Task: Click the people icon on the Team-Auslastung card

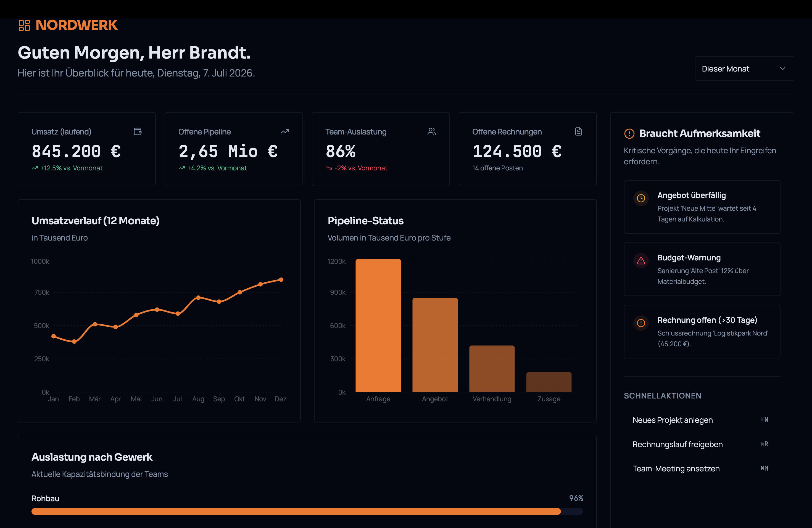Action: [x=432, y=131]
